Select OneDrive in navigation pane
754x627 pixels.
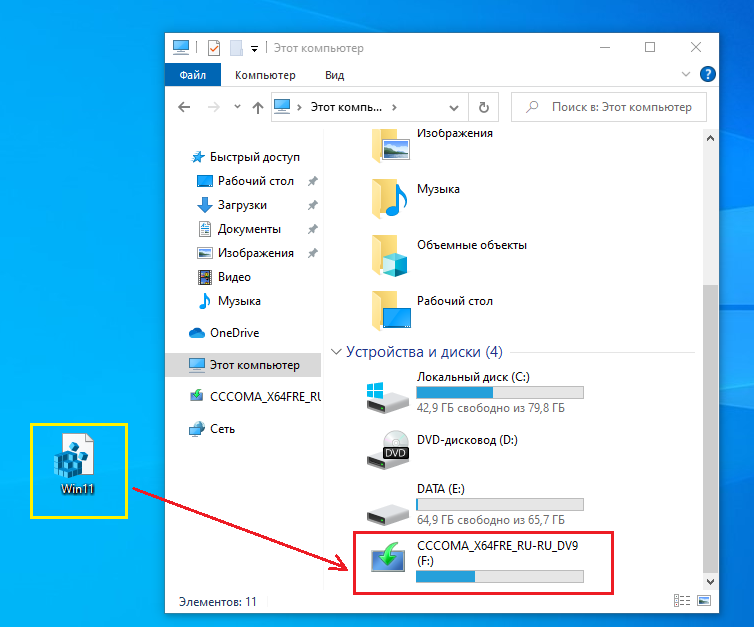pos(224,333)
